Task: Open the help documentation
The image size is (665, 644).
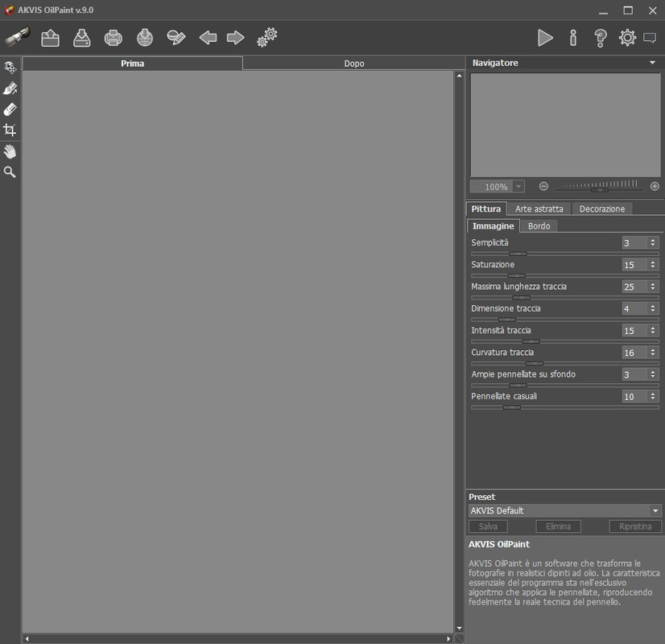Action: point(601,38)
